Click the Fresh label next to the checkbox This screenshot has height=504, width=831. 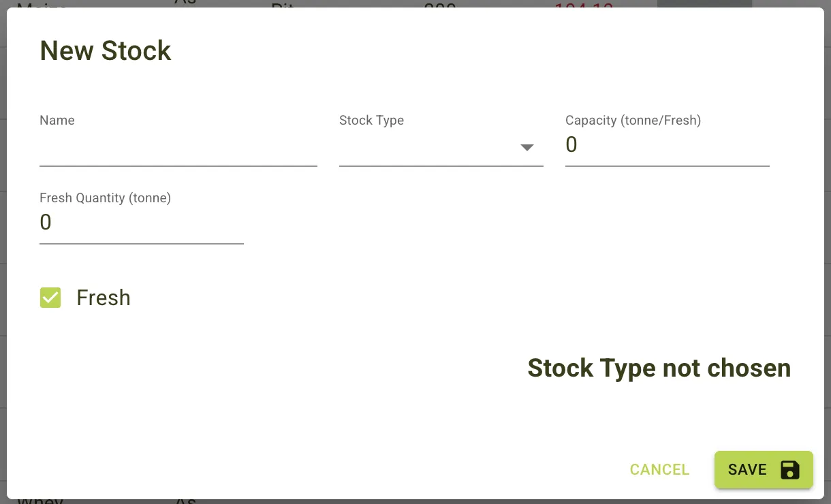(103, 297)
